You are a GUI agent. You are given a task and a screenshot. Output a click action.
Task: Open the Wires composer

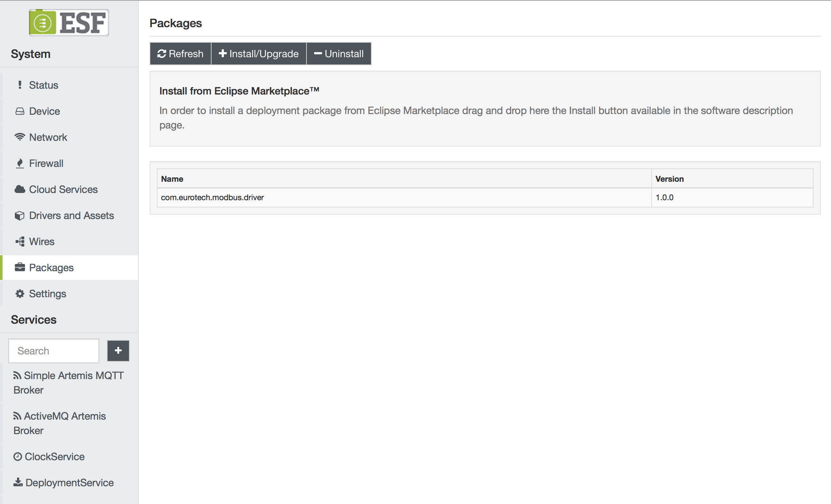coord(42,241)
